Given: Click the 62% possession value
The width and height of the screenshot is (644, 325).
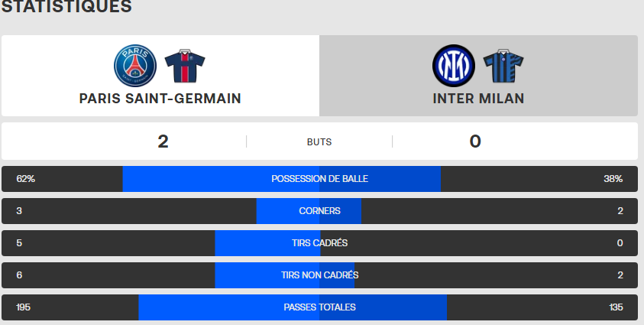Looking at the screenshot, I should click(x=25, y=179).
